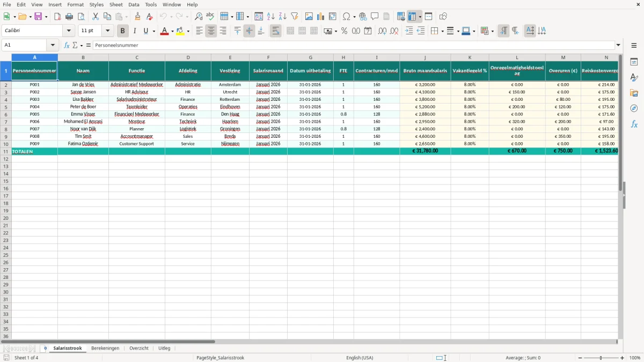Expand the Name Box dropdown arrow

pyautogui.click(x=52, y=45)
